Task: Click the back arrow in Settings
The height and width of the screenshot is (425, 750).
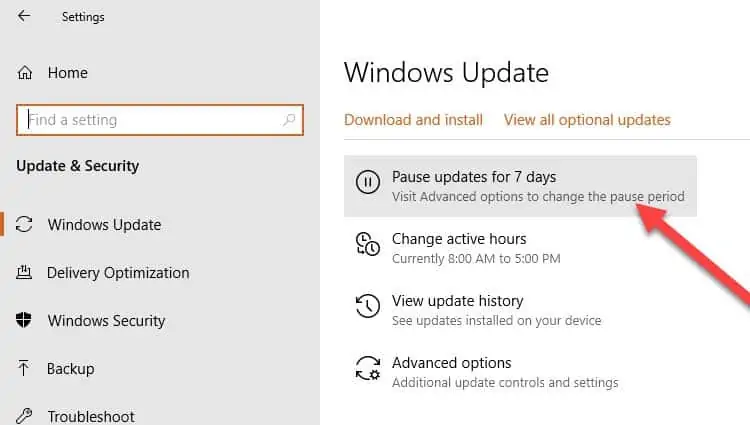Action: [x=24, y=17]
